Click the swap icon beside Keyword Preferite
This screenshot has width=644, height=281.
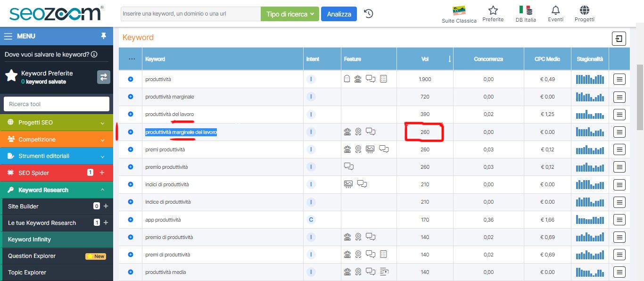point(103,77)
